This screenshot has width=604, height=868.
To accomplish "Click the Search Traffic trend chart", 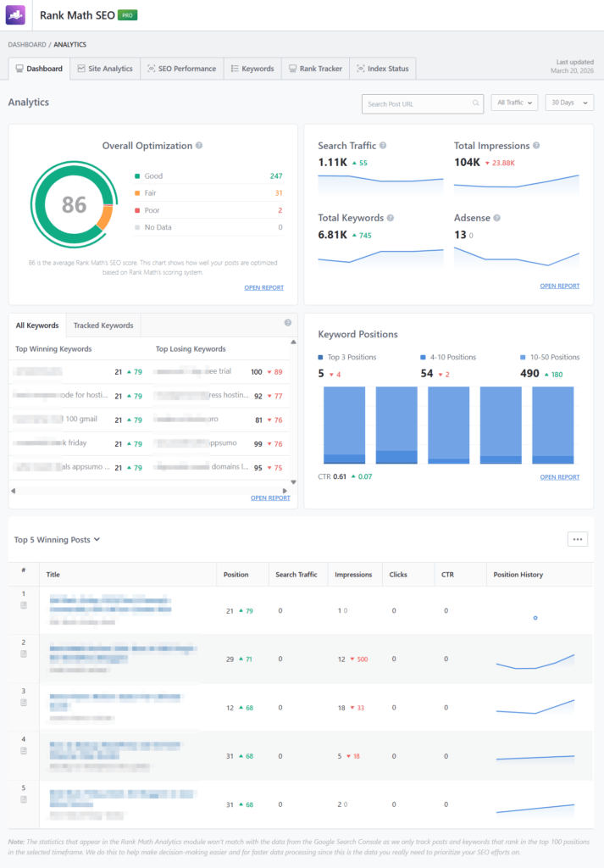I will [380, 183].
